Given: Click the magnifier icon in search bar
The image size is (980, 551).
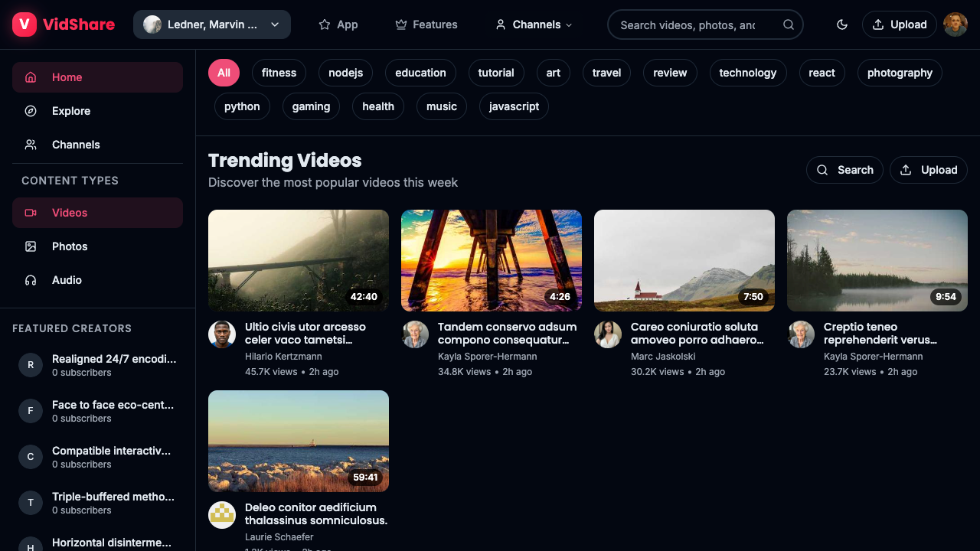Looking at the screenshot, I should [x=789, y=24].
